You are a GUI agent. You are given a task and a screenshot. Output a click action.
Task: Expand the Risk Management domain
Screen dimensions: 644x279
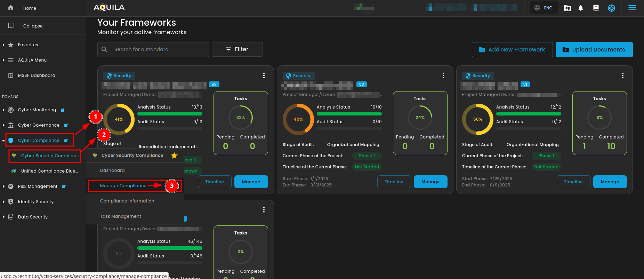3,186
